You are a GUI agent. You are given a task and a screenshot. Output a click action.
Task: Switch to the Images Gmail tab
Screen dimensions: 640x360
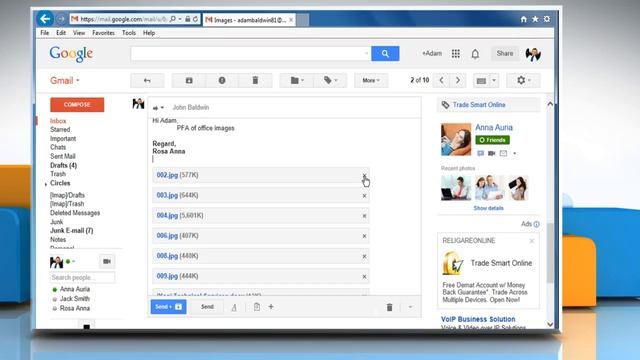(249, 20)
